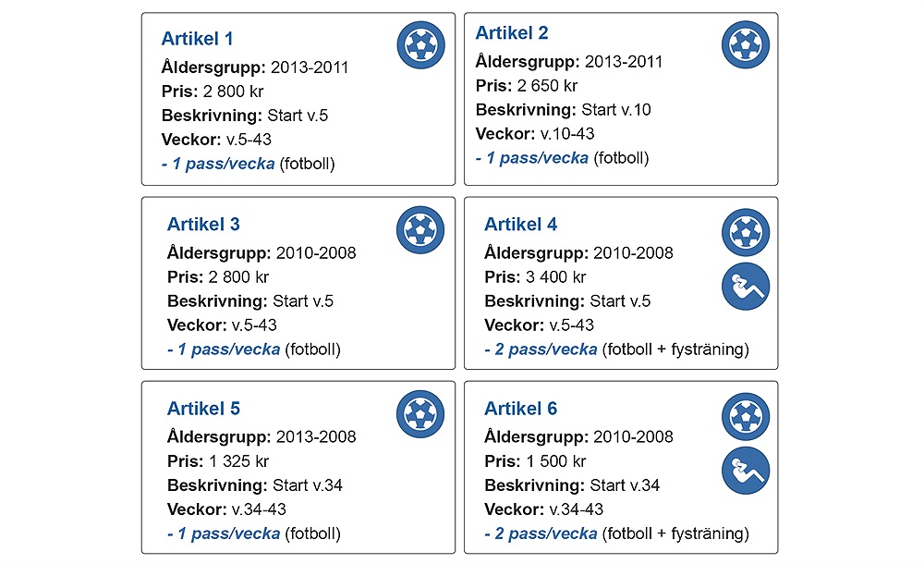Screen dimensions: 924x564
Task: Click the price 1 325 kr in Artikel 5
Action: tap(238, 460)
